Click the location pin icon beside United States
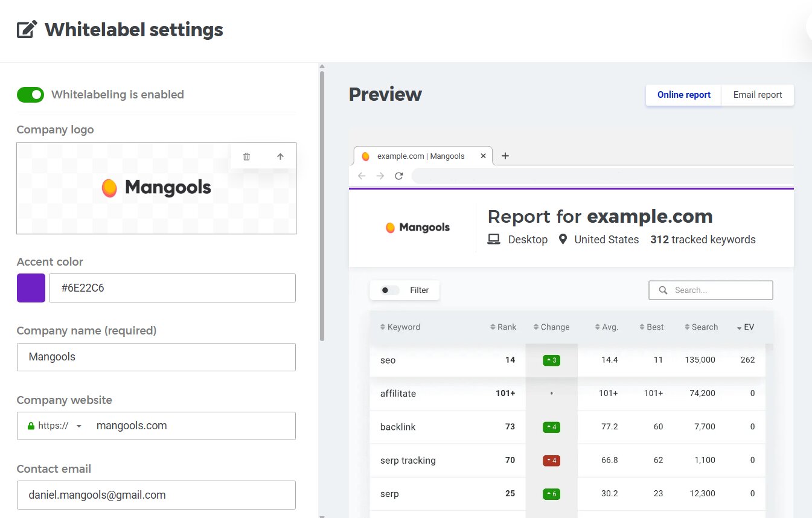 click(564, 239)
